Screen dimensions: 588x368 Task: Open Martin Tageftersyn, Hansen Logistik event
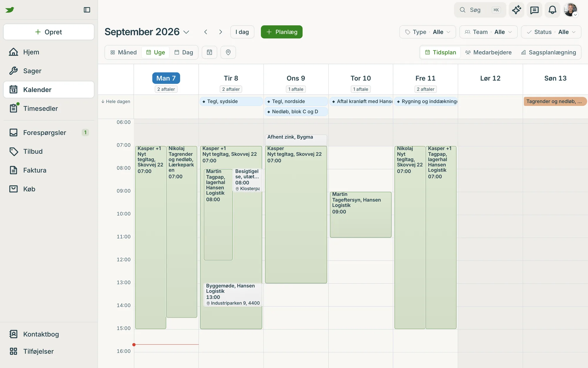[360, 215]
